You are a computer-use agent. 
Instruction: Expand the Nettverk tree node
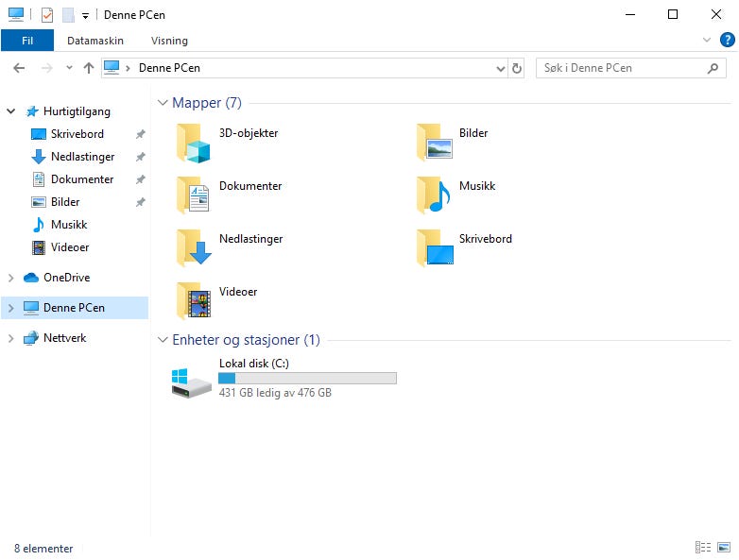point(10,338)
